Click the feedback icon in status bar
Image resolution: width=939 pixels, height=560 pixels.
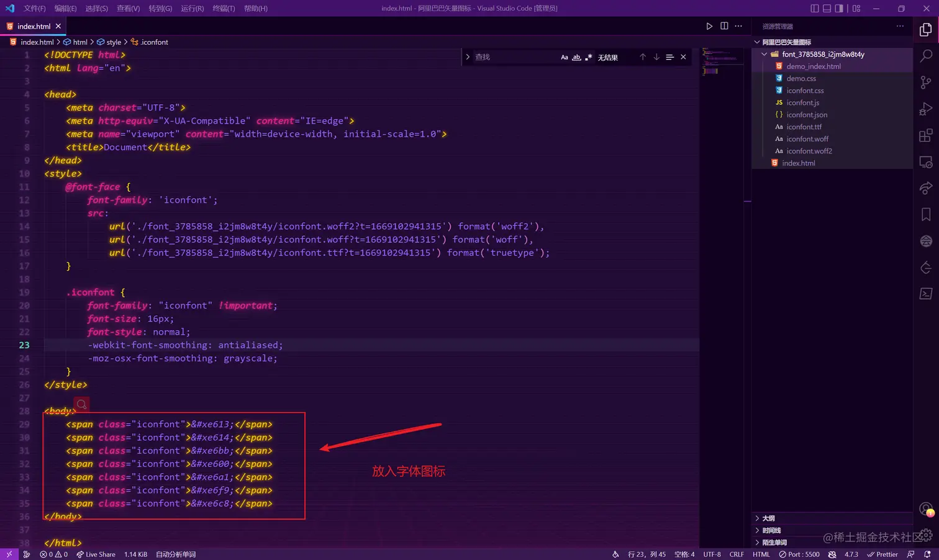click(x=910, y=554)
